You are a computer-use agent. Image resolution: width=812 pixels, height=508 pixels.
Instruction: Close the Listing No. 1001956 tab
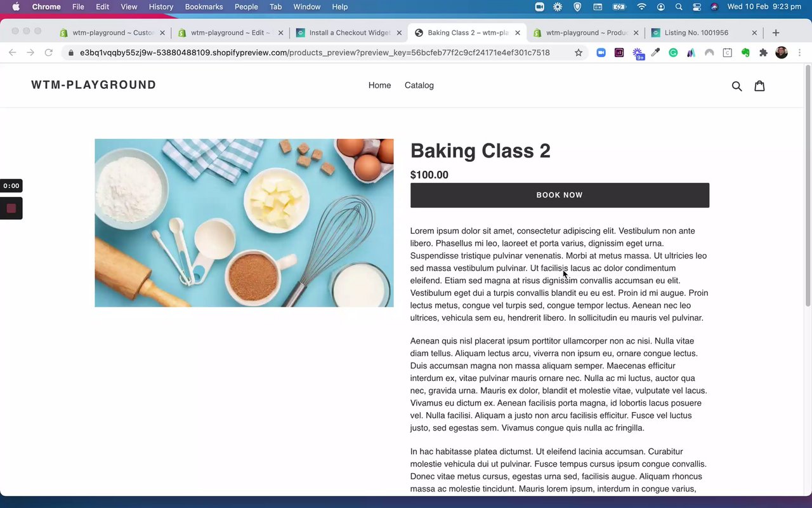coord(754,33)
